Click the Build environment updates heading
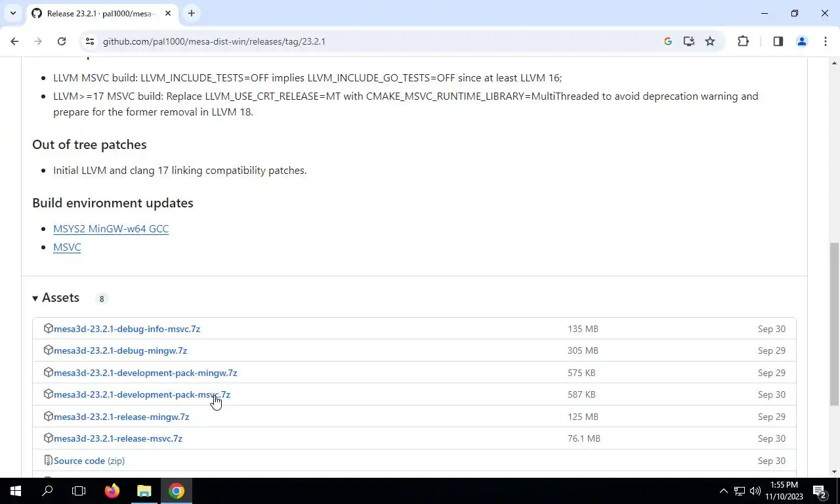 (113, 203)
